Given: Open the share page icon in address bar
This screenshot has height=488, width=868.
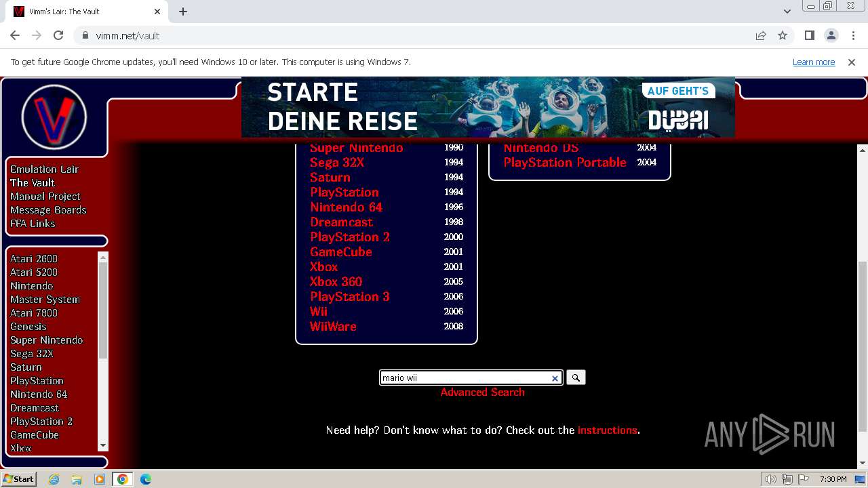Looking at the screenshot, I should pos(761,35).
